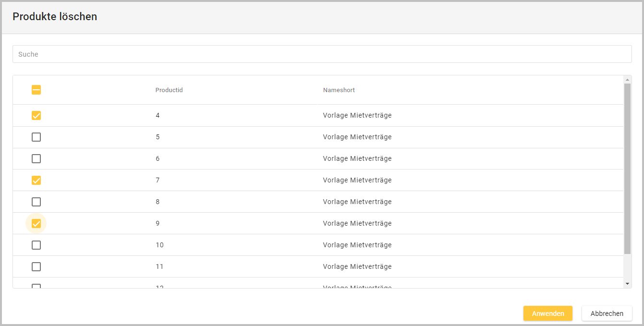Click the Productid cell showing 5

[158, 137]
